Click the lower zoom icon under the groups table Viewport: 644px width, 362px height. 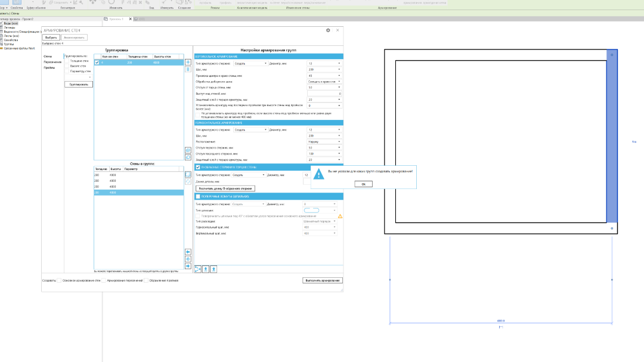point(188,157)
